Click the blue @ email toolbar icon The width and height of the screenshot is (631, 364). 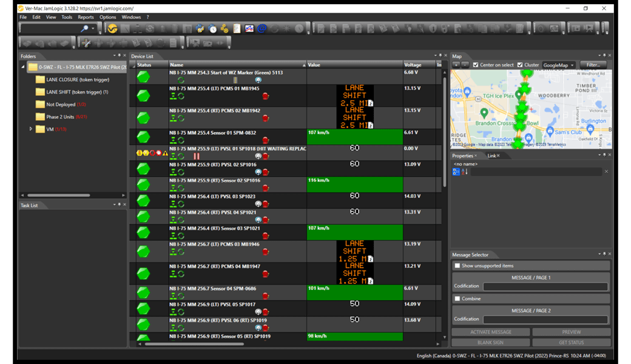click(x=262, y=29)
